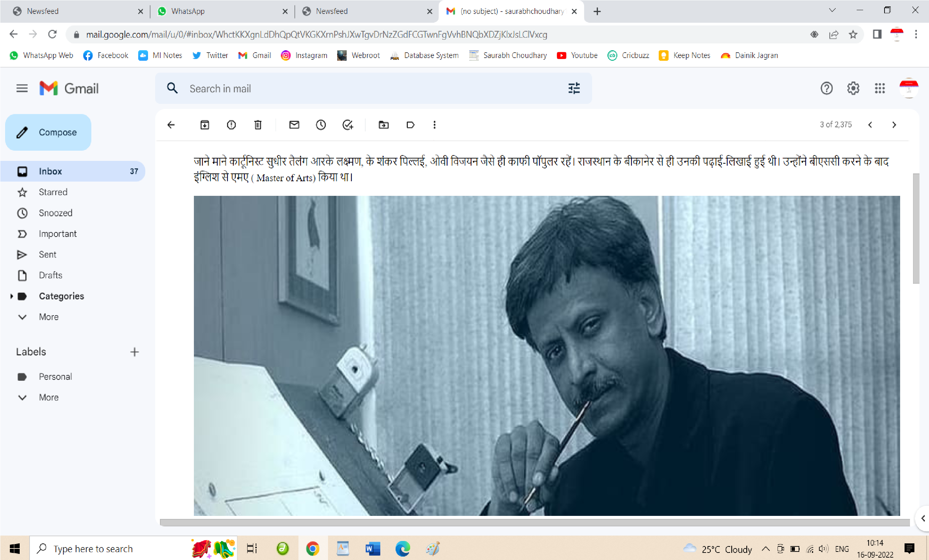This screenshot has height=560, width=929.
Task: Open the Gmail main menu hamburger
Action: 22,88
